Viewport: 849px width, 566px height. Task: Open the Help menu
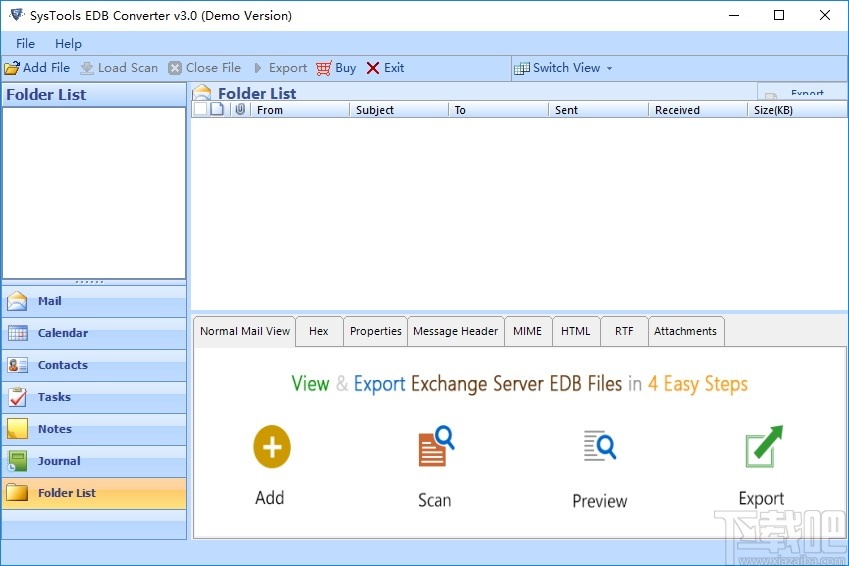(68, 44)
